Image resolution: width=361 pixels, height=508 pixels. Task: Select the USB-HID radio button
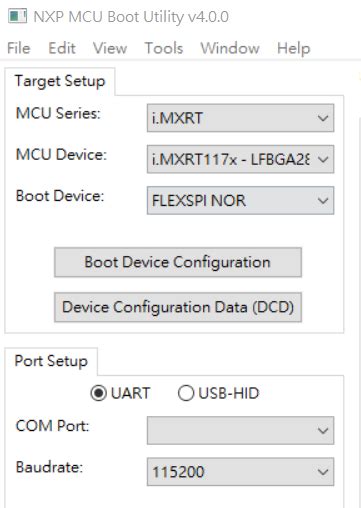coord(186,393)
